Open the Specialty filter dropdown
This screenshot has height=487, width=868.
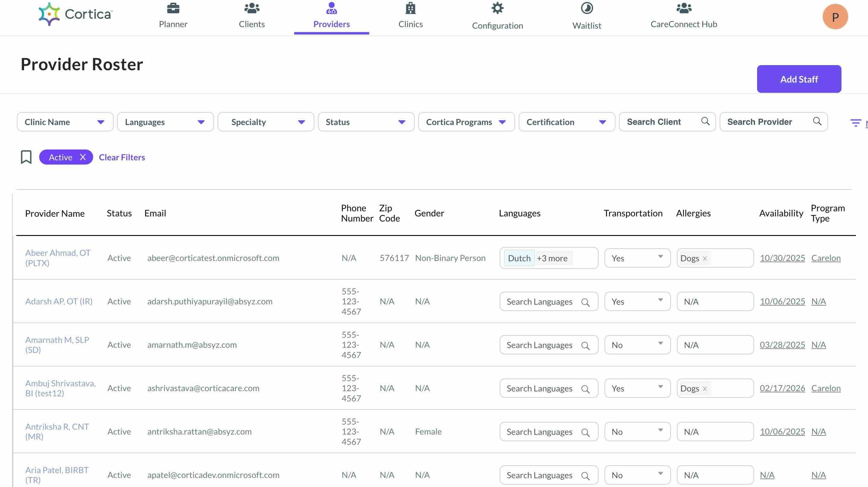pos(266,122)
